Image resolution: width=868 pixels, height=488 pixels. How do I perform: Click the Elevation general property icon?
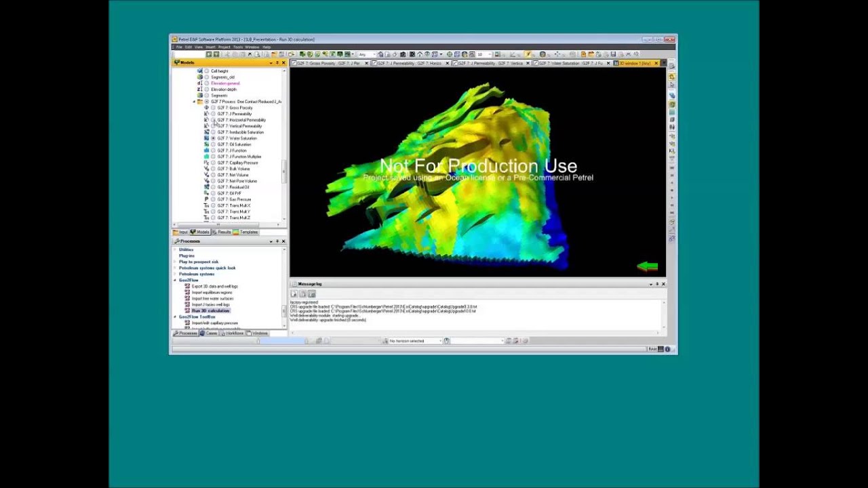coord(200,83)
